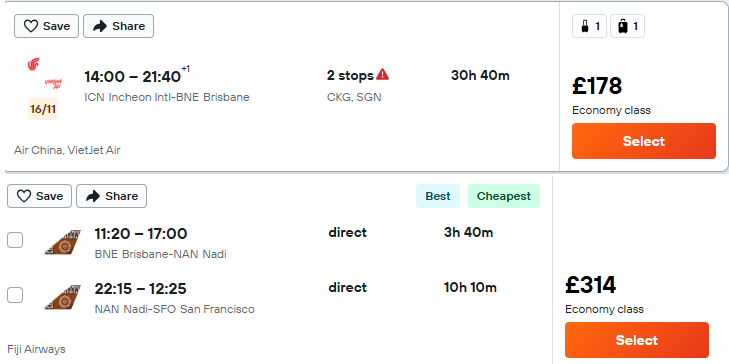Select the £178 Air China flight
Image resolution: width=729 pixels, height=364 pixels.
point(643,141)
